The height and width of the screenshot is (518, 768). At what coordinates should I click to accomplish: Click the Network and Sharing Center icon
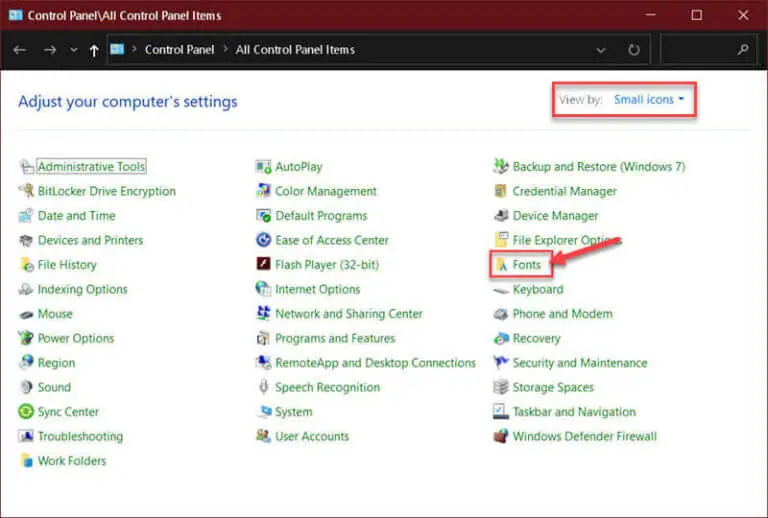tap(264, 313)
